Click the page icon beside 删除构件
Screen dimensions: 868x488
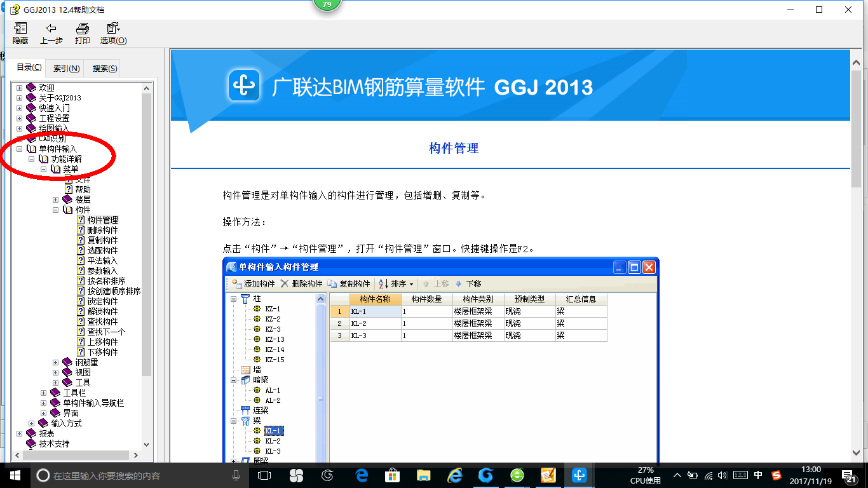tap(81, 230)
